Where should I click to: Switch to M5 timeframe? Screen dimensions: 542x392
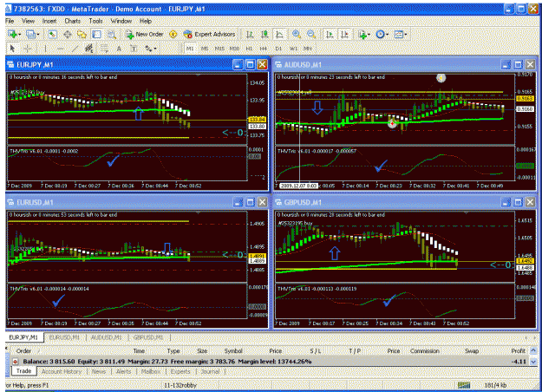click(x=205, y=49)
